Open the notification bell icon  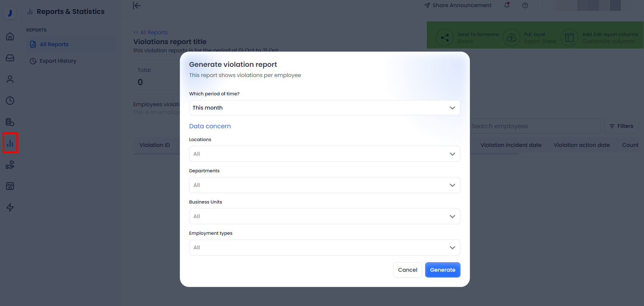coord(507,5)
